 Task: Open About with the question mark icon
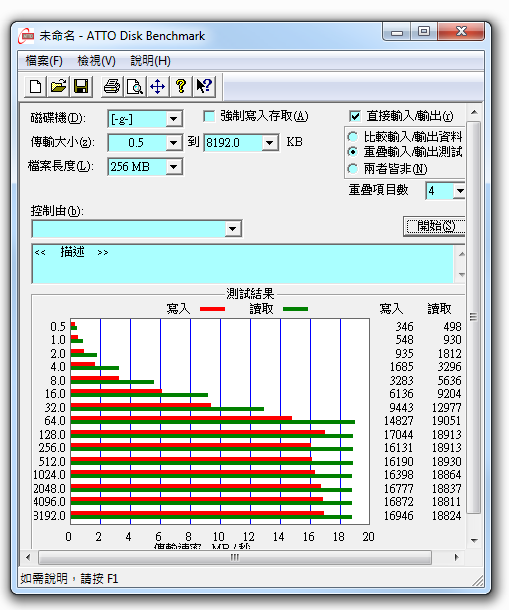(x=181, y=86)
